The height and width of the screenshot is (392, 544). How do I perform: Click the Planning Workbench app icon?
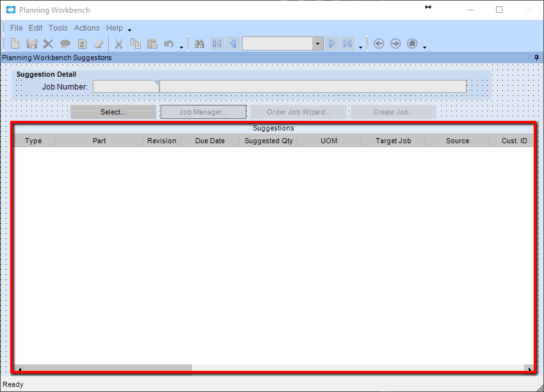[11, 10]
